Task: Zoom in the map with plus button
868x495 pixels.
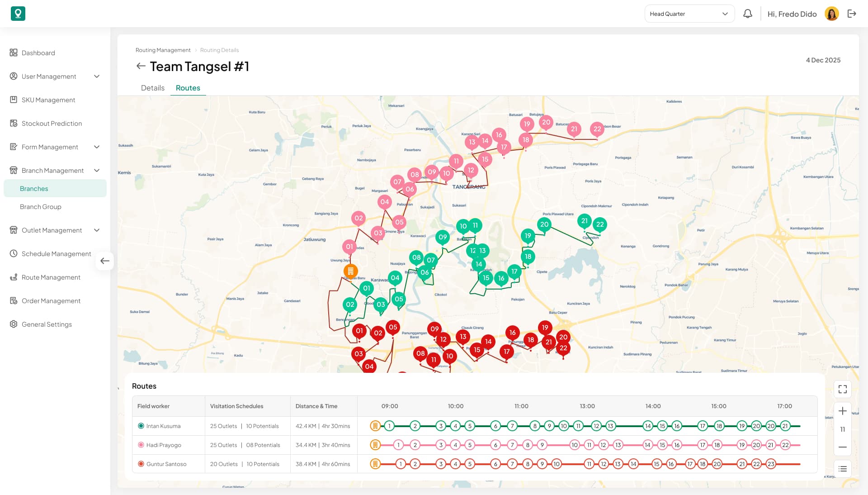Action: [x=843, y=411]
